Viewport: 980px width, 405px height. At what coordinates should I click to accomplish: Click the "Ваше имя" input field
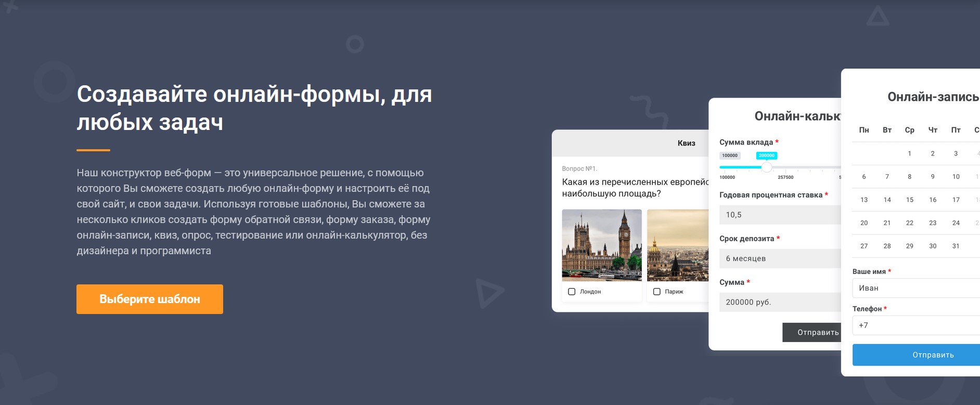coord(915,288)
